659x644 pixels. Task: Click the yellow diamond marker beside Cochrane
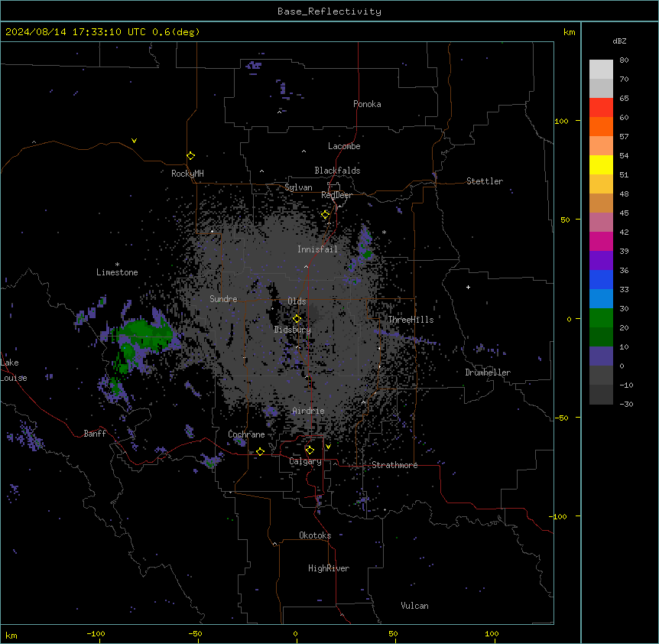pyautogui.click(x=260, y=451)
